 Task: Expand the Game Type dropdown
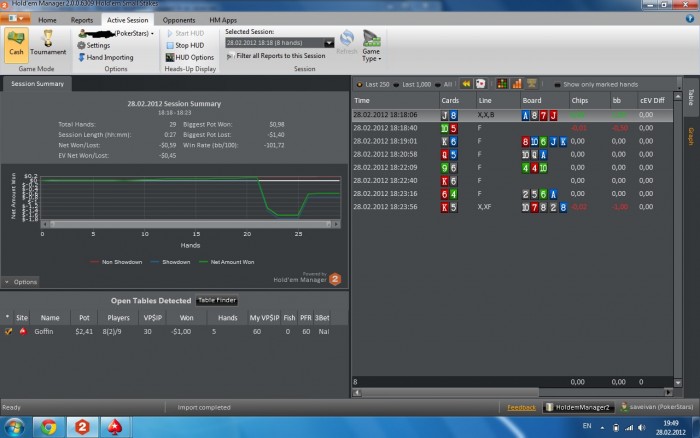(371, 46)
